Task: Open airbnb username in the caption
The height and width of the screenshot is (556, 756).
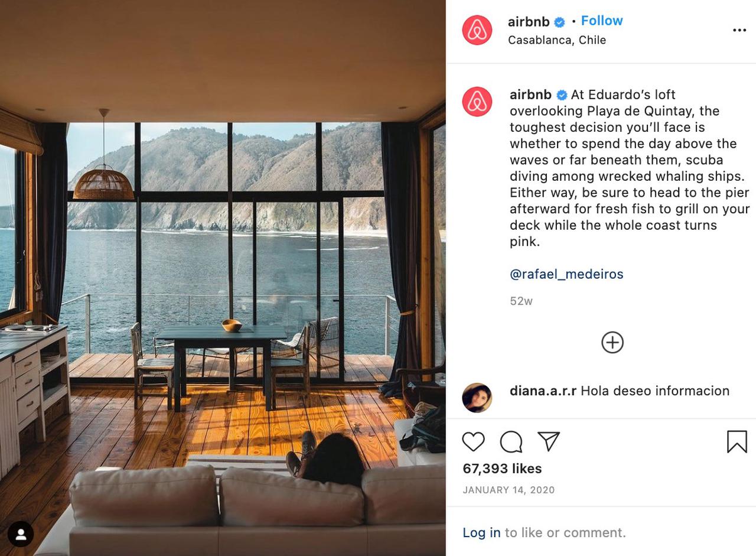Action: (530, 95)
